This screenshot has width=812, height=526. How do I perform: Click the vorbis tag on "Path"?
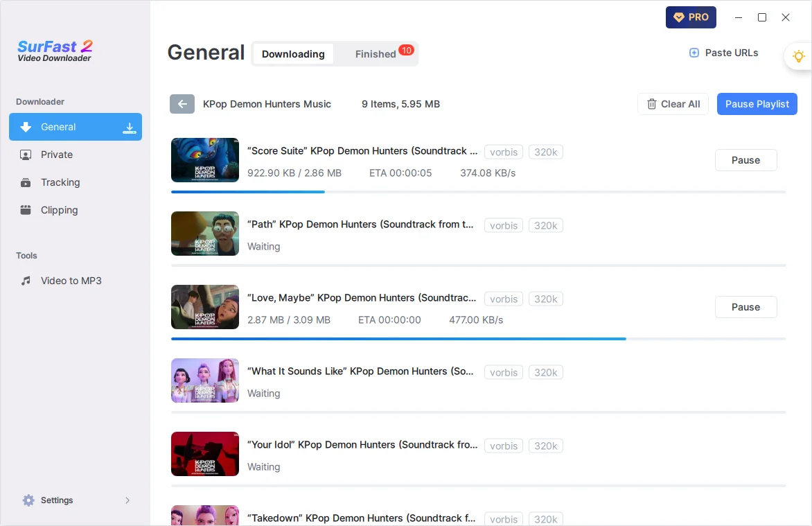[504, 225]
